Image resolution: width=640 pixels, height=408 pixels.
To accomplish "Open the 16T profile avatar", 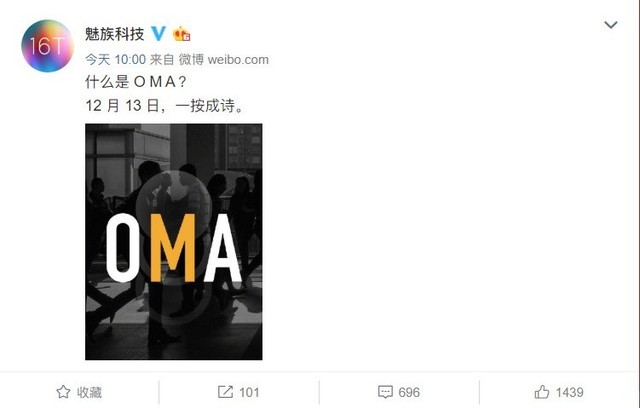I will (x=47, y=46).
